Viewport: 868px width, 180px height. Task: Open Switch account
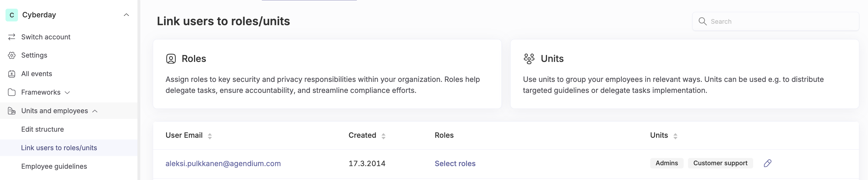click(x=46, y=37)
